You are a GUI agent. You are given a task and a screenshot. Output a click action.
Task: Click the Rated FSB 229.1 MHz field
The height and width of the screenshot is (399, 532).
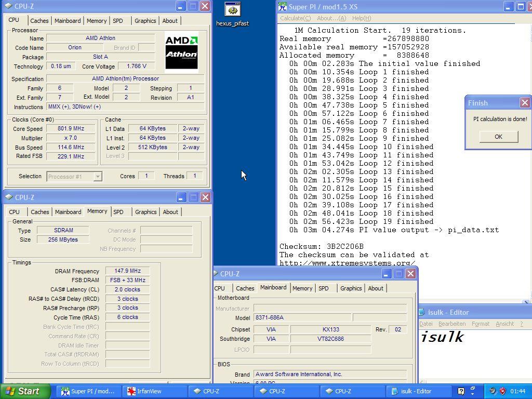pos(71,156)
